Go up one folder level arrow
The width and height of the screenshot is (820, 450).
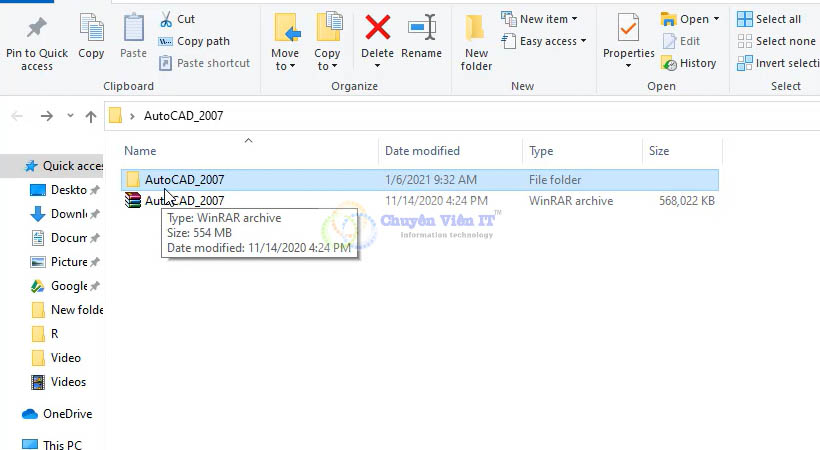[91, 116]
